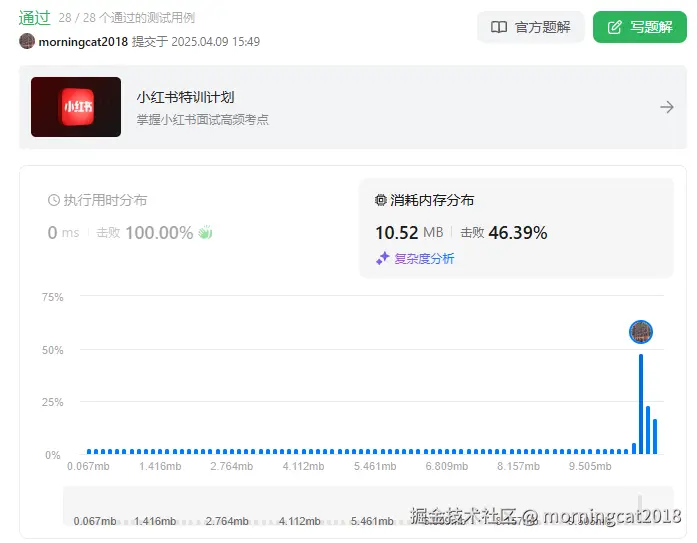Click the user avatar marker on chart

(x=641, y=332)
